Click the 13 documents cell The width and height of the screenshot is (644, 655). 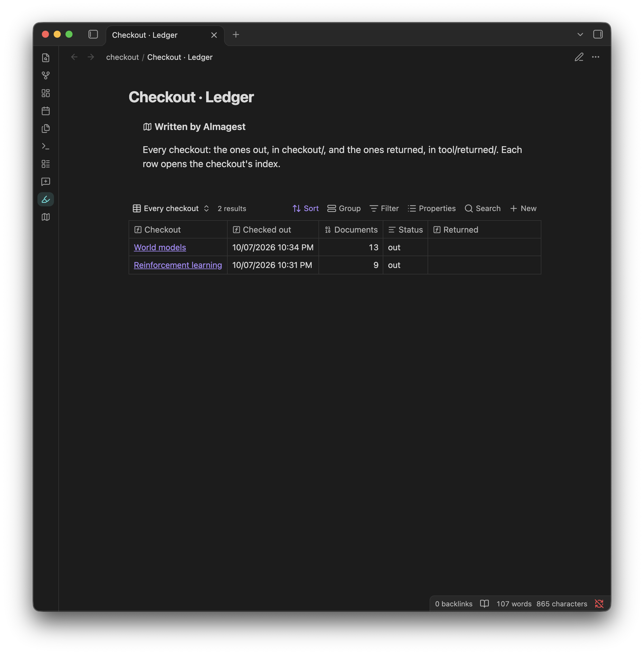point(350,247)
